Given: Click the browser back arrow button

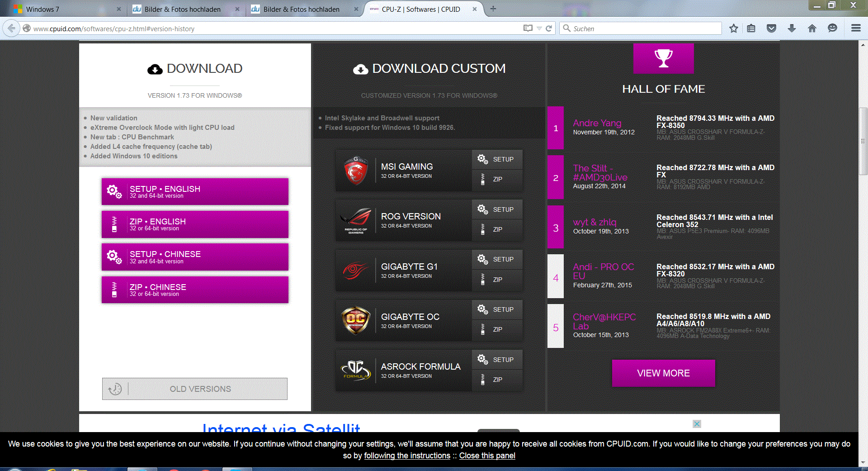Looking at the screenshot, I should click(x=12, y=29).
